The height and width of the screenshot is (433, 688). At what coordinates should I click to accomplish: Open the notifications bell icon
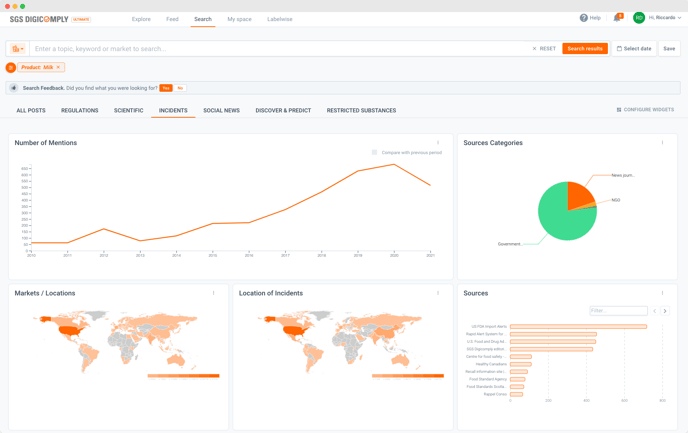pos(617,18)
